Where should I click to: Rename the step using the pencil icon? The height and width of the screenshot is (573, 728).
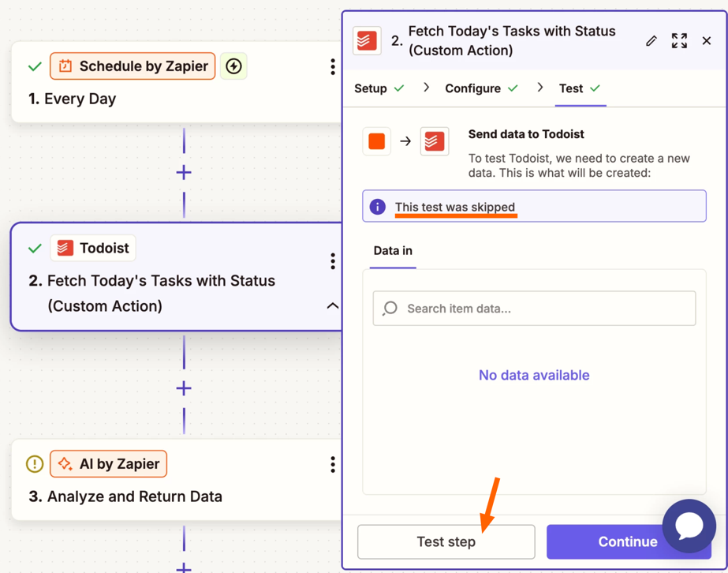[651, 41]
